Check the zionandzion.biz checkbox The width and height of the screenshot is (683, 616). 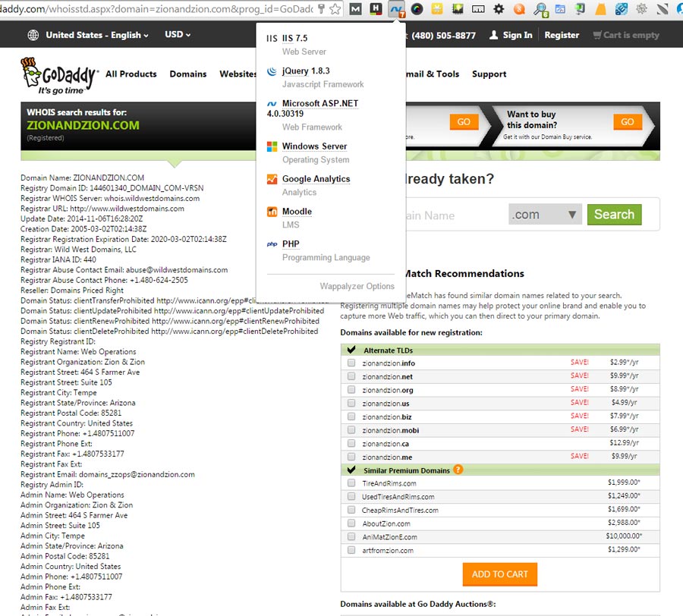pyautogui.click(x=351, y=416)
